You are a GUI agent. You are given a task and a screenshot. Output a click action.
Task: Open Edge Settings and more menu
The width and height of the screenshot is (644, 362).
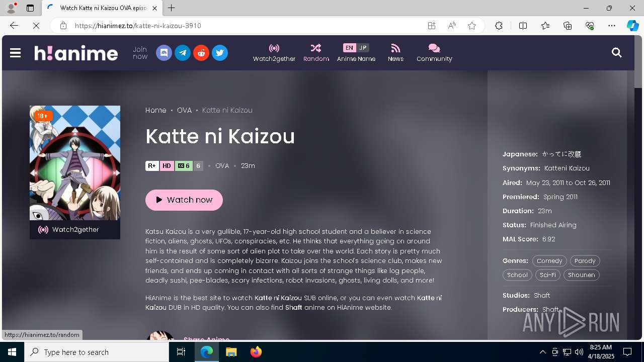(612, 26)
